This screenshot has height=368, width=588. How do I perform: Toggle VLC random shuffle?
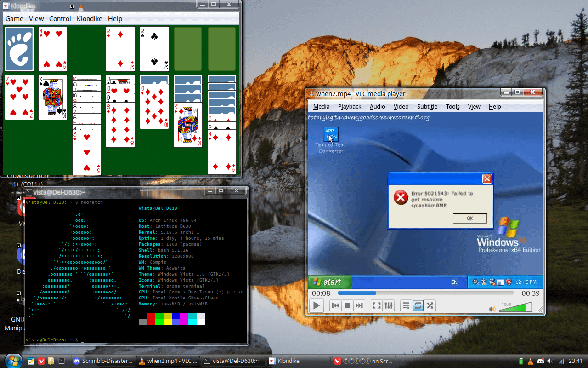pos(430,305)
